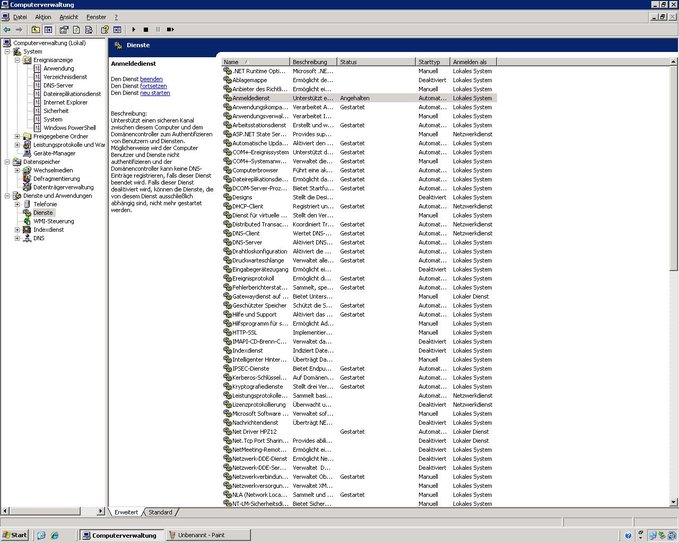Image resolution: width=679 pixels, height=543 pixels.
Task: Click the Export list toolbar icon
Action: (x=89, y=29)
